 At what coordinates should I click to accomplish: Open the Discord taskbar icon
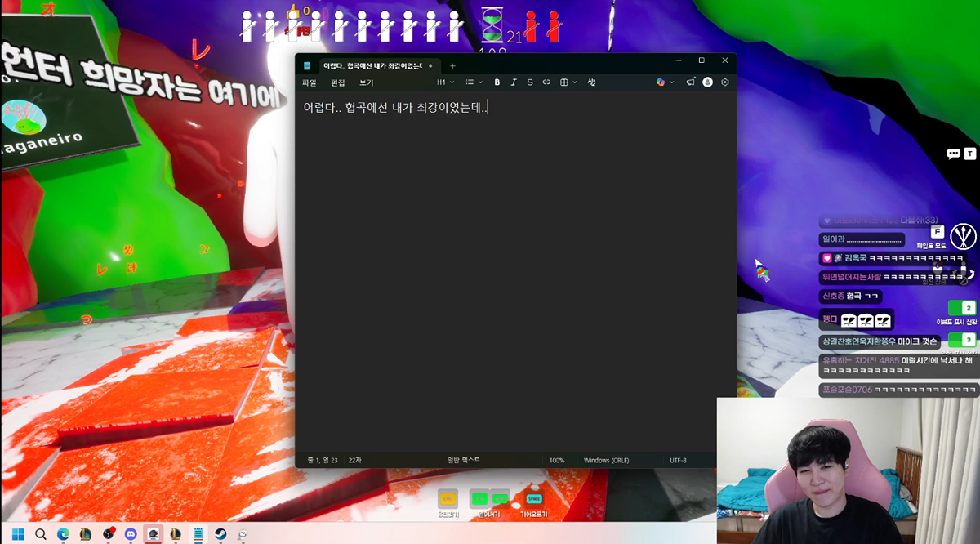131,534
